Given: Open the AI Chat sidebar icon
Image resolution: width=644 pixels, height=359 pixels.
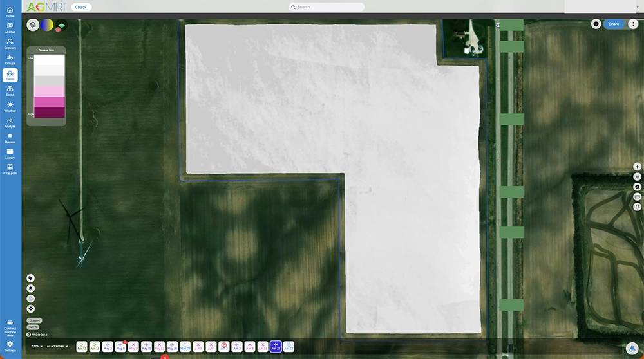Looking at the screenshot, I should [x=10, y=28].
